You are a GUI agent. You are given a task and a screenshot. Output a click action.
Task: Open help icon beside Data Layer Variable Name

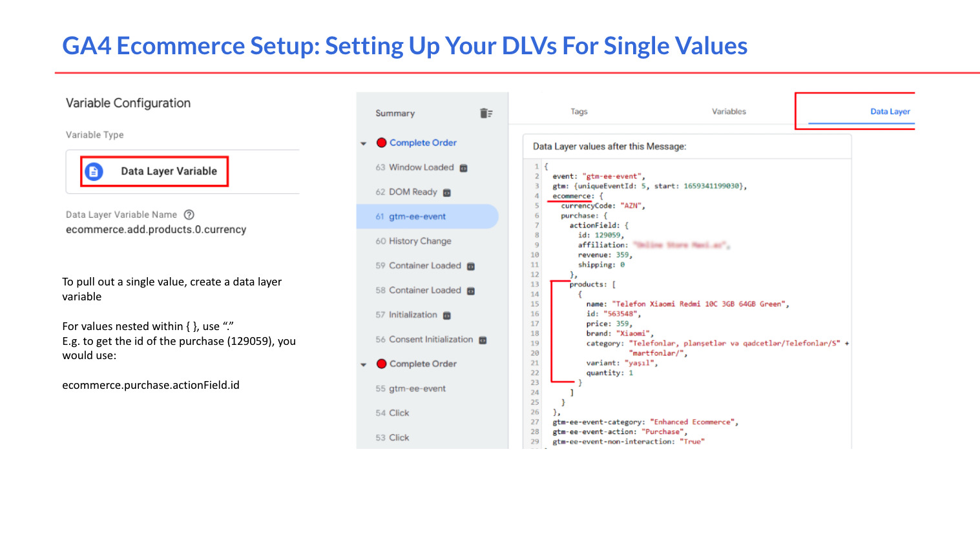click(189, 214)
